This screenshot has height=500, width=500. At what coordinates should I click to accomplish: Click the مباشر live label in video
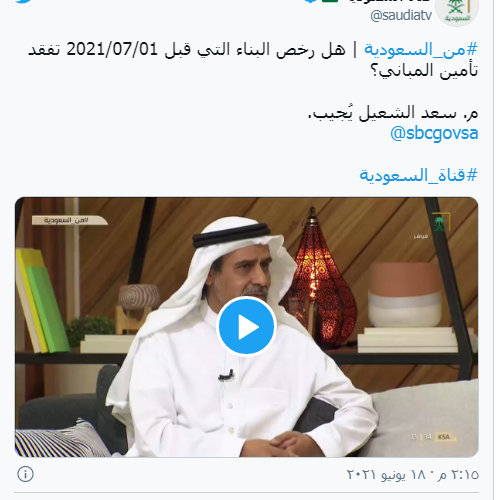(x=421, y=236)
